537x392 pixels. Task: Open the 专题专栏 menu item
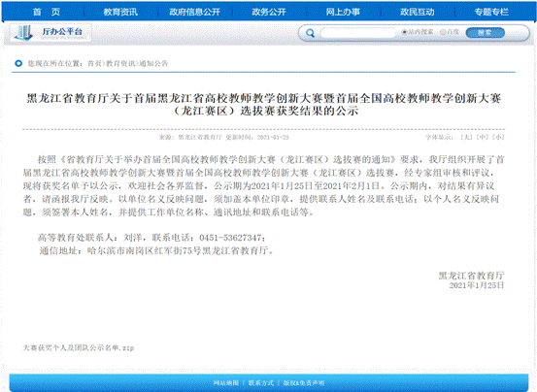click(491, 12)
